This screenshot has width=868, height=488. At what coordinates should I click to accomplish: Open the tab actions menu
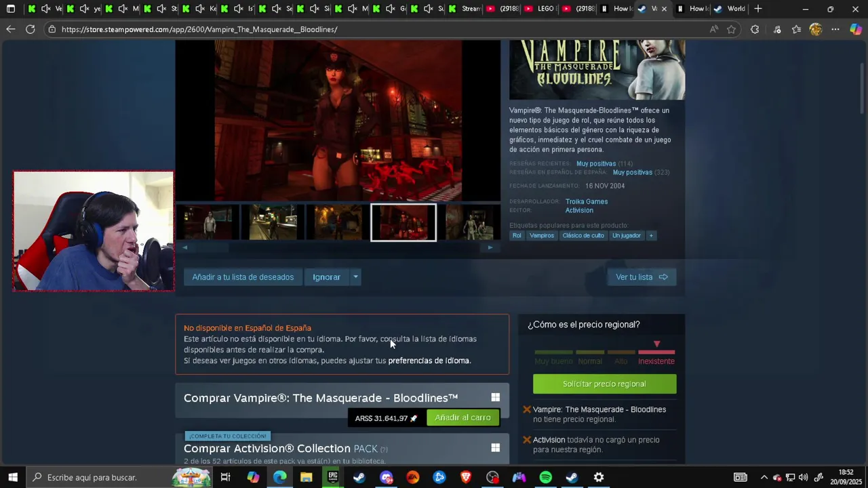pos(11,9)
